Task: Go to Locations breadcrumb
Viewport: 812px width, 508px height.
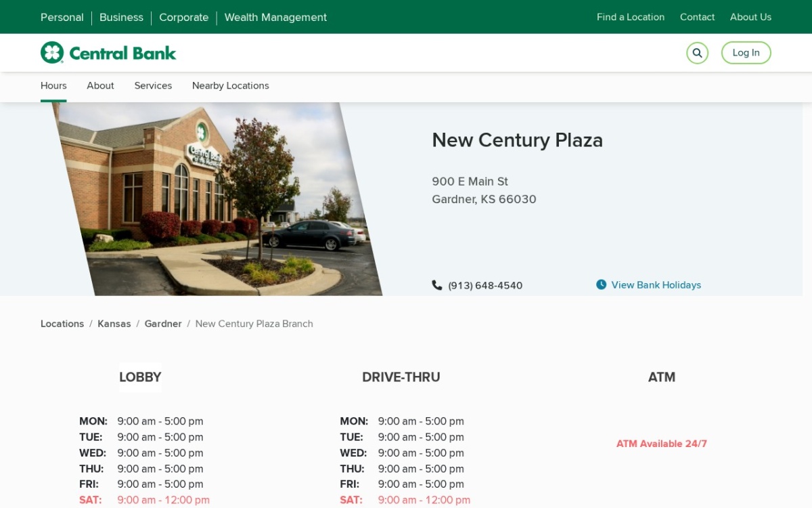Action: [62, 324]
